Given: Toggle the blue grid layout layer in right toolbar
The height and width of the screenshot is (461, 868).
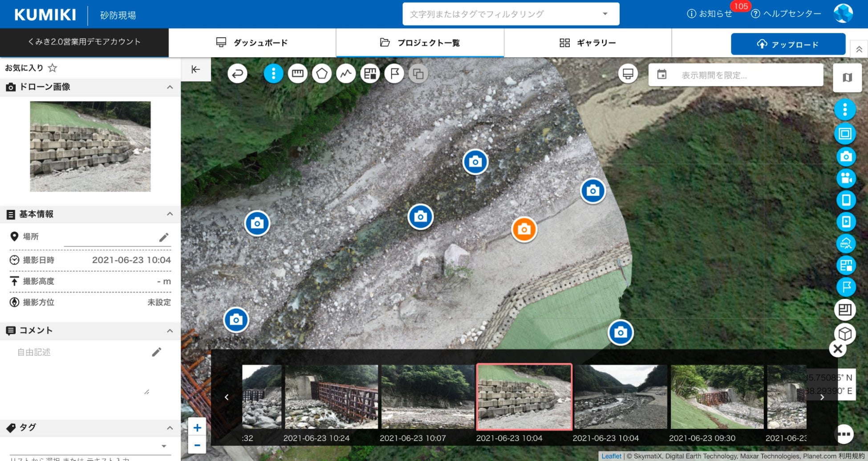Looking at the screenshot, I should (846, 265).
